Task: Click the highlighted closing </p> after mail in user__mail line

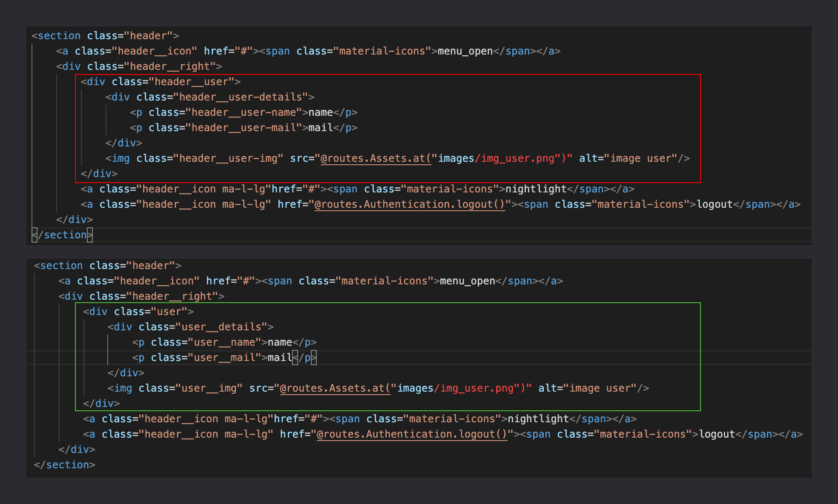Action: pos(304,358)
